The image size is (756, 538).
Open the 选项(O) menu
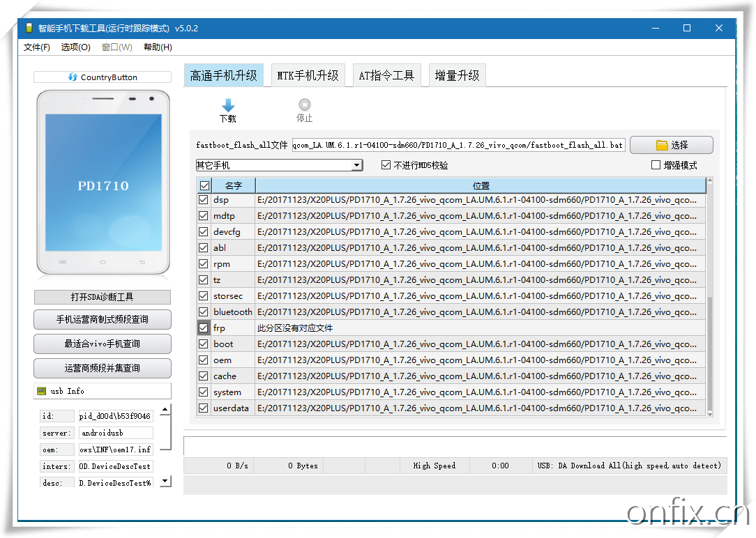75,47
